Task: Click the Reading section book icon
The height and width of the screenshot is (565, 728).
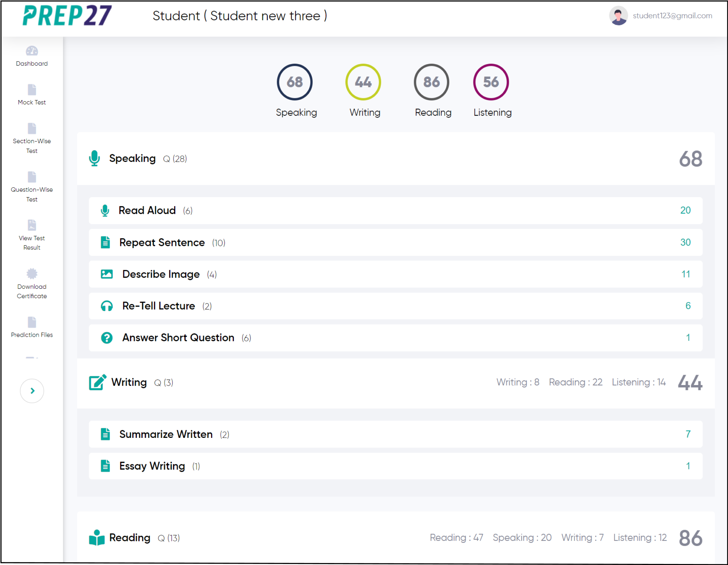Action: tap(97, 538)
